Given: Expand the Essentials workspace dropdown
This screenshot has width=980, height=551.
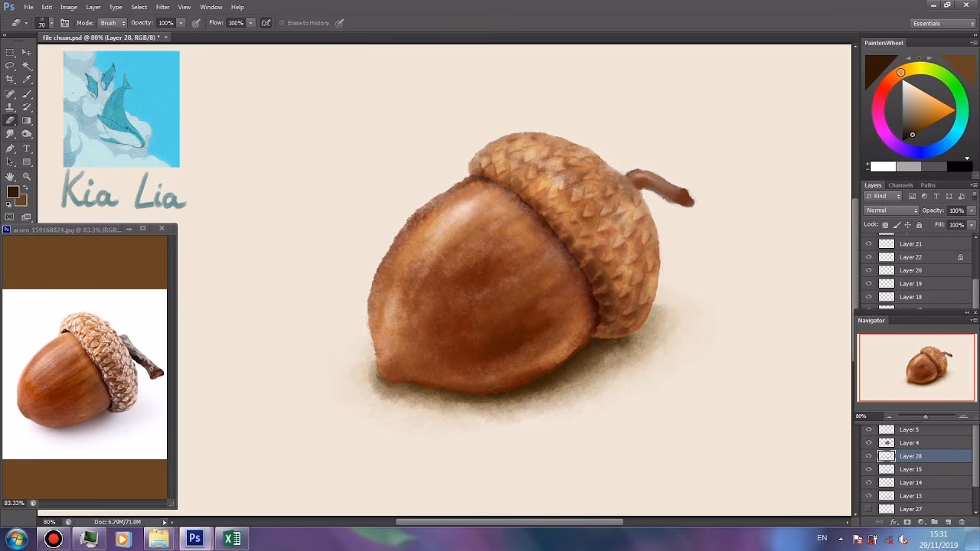Looking at the screenshot, I should [943, 23].
